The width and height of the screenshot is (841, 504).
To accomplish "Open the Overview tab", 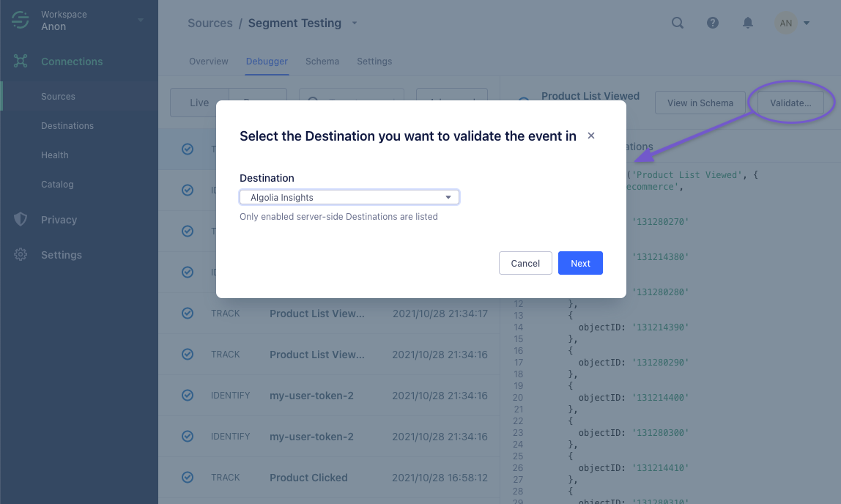I will tap(208, 62).
